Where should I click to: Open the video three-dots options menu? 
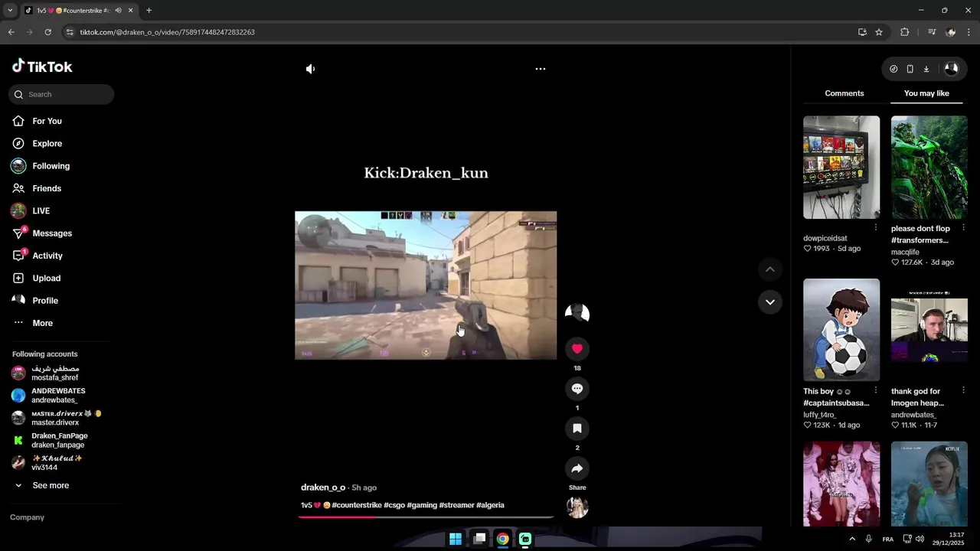click(x=541, y=69)
